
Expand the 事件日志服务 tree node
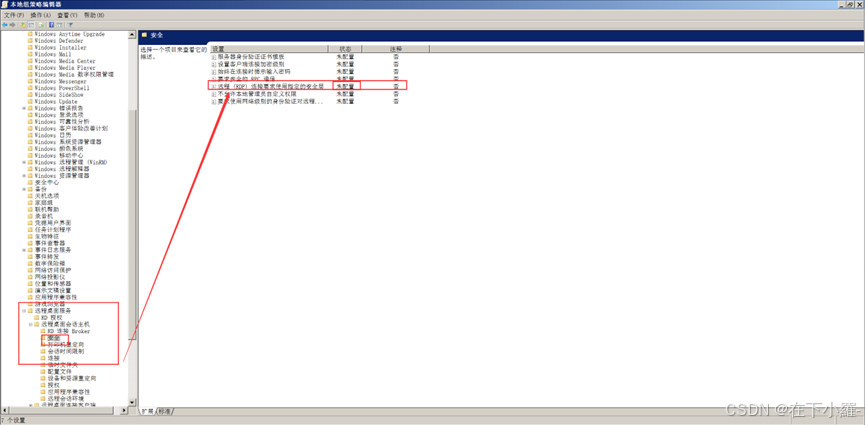(x=24, y=249)
